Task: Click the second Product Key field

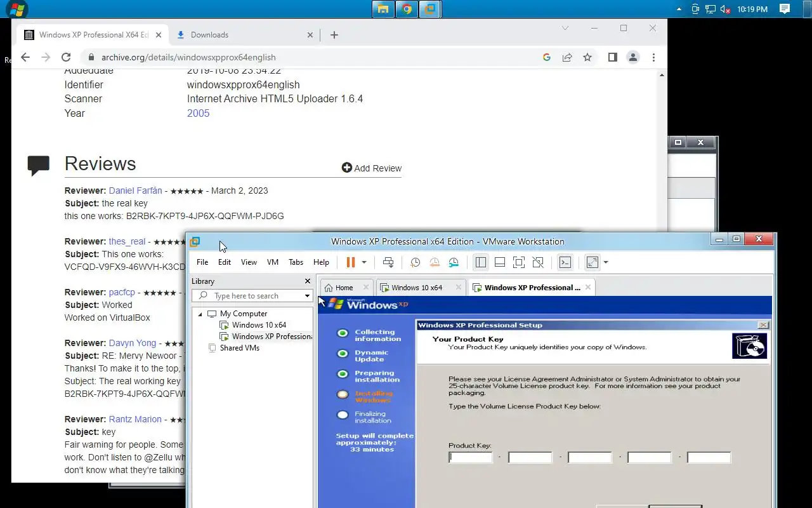Action: 530,457
